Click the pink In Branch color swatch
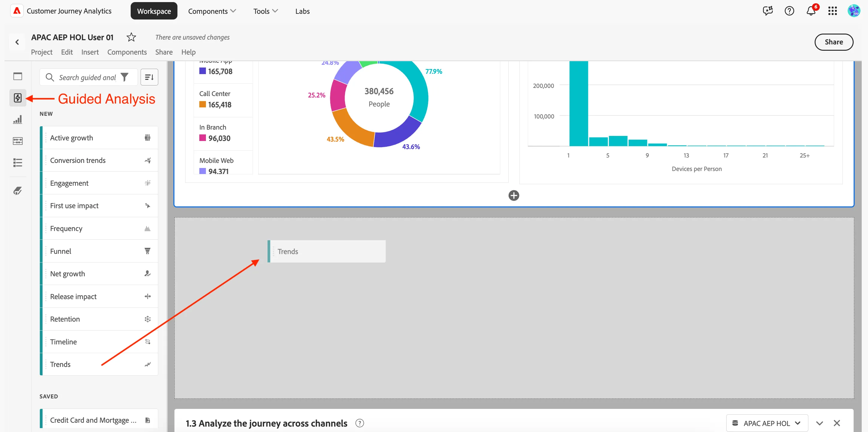 (x=203, y=138)
